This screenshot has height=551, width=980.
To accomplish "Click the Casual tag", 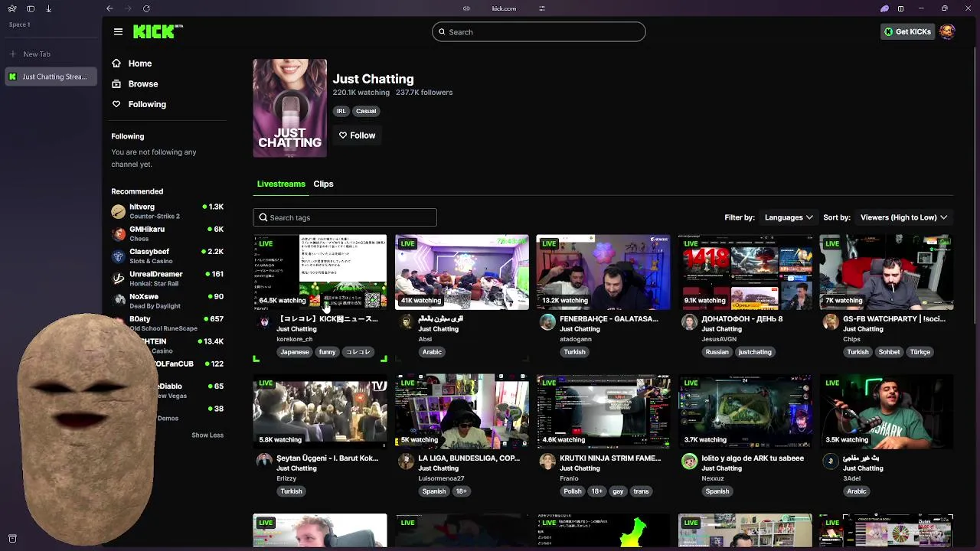I will click(x=366, y=111).
